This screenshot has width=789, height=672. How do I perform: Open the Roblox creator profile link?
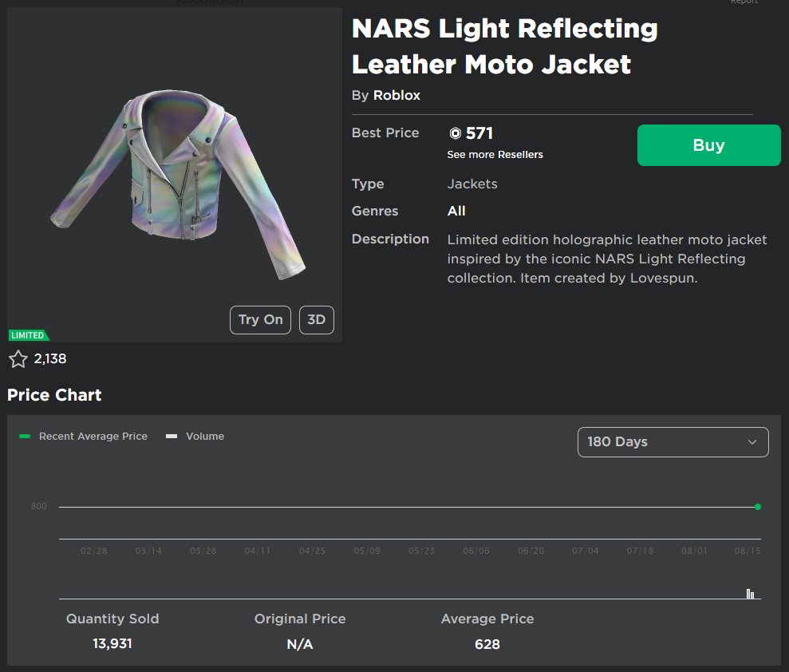click(396, 95)
